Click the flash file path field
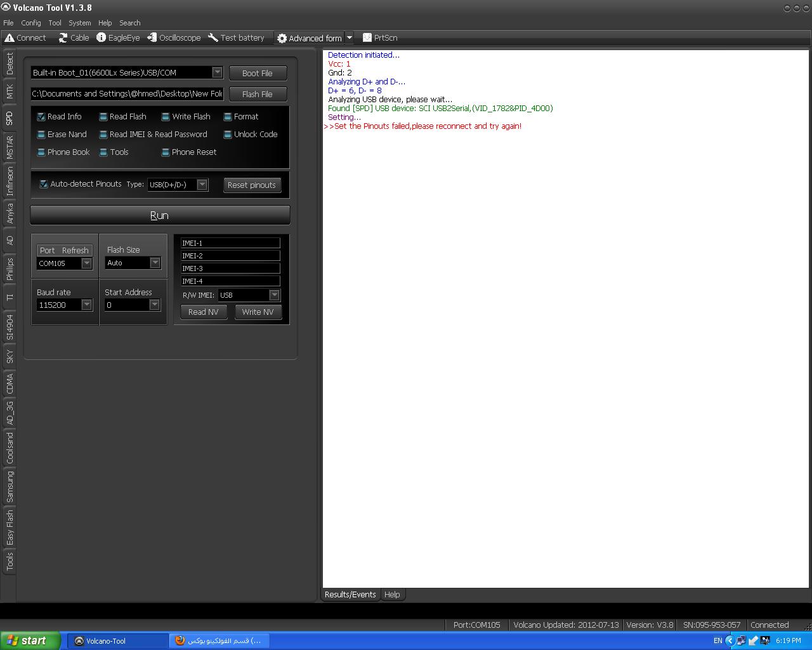The width and height of the screenshot is (812, 650). [x=127, y=94]
